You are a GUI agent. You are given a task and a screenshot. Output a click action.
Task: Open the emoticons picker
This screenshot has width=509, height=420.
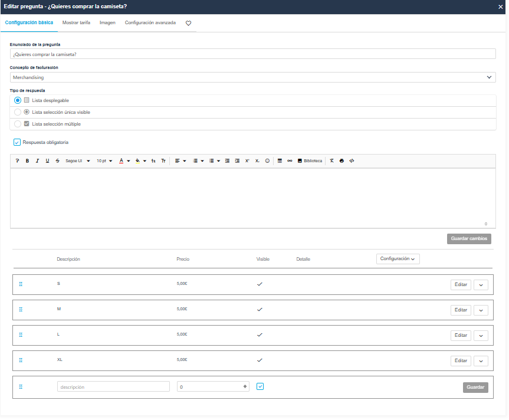tap(267, 161)
